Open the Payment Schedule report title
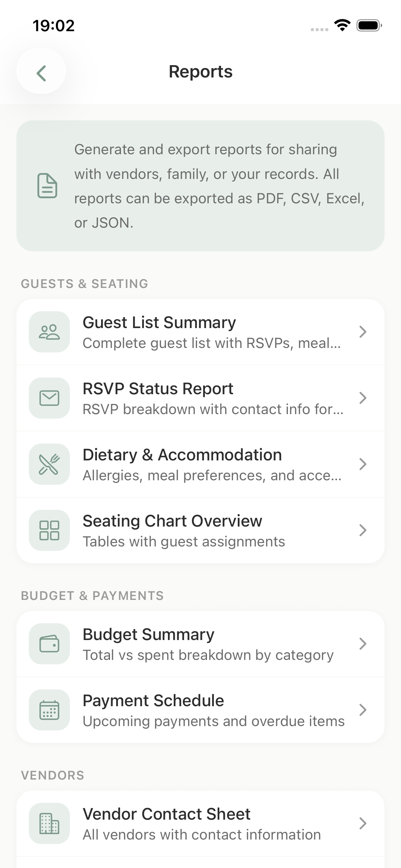 click(x=153, y=701)
